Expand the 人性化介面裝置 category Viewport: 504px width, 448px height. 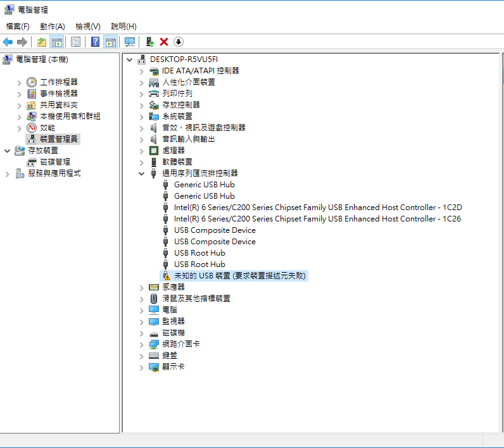141,83
